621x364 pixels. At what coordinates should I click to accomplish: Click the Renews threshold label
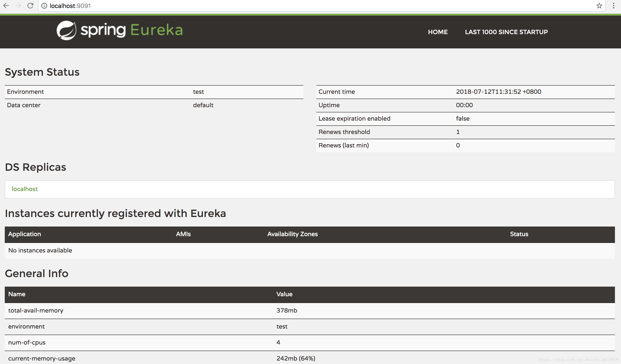pos(344,132)
